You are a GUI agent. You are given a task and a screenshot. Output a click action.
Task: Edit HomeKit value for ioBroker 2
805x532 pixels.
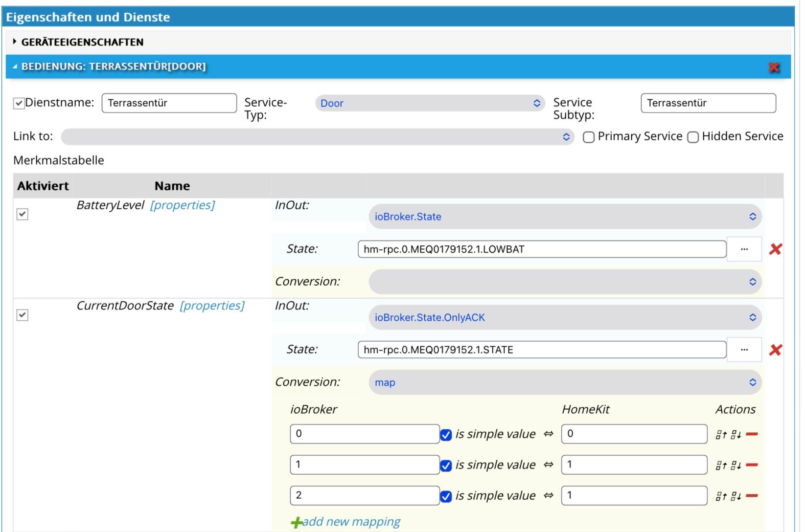[634, 496]
